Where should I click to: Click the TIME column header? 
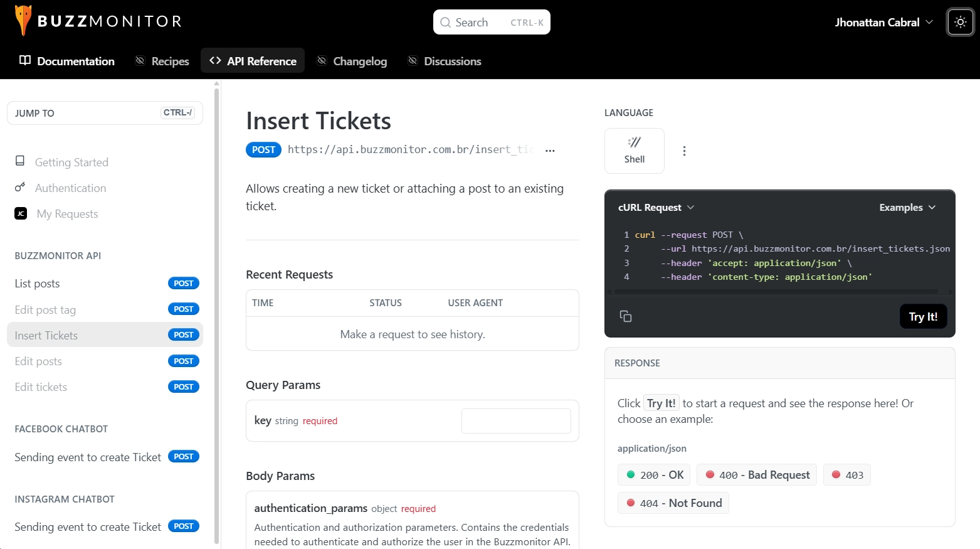pyautogui.click(x=263, y=303)
